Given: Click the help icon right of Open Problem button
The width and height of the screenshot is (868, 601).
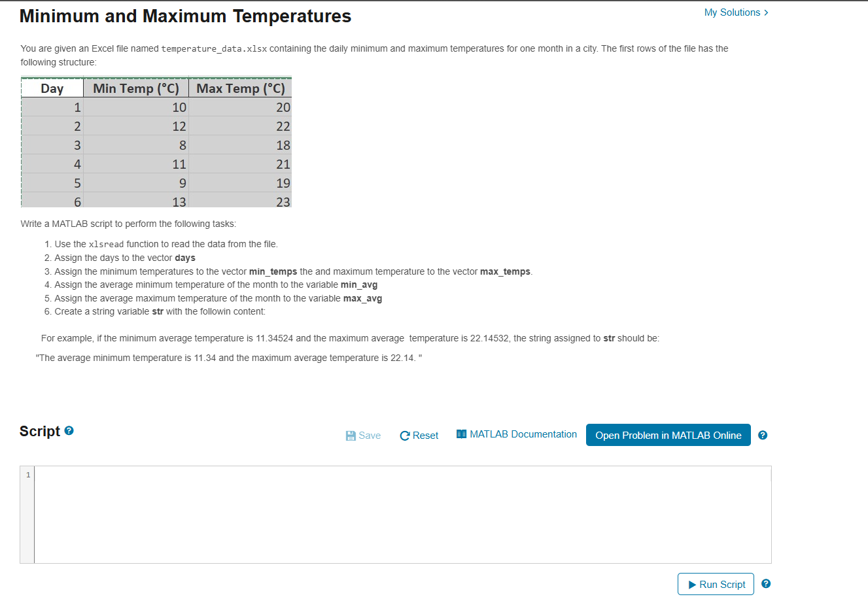Looking at the screenshot, I should tap(763, 435).
